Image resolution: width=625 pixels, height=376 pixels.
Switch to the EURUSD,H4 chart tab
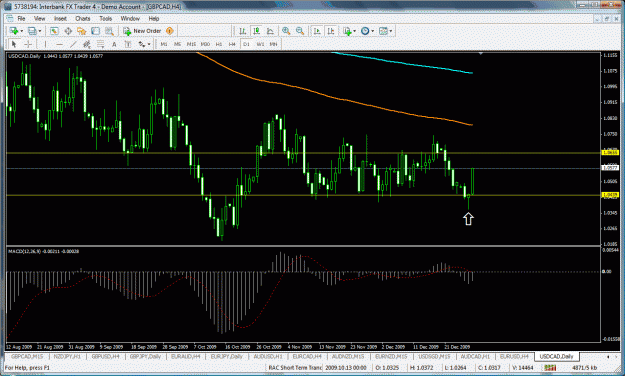pyautogui.click(x=514, y=356)
